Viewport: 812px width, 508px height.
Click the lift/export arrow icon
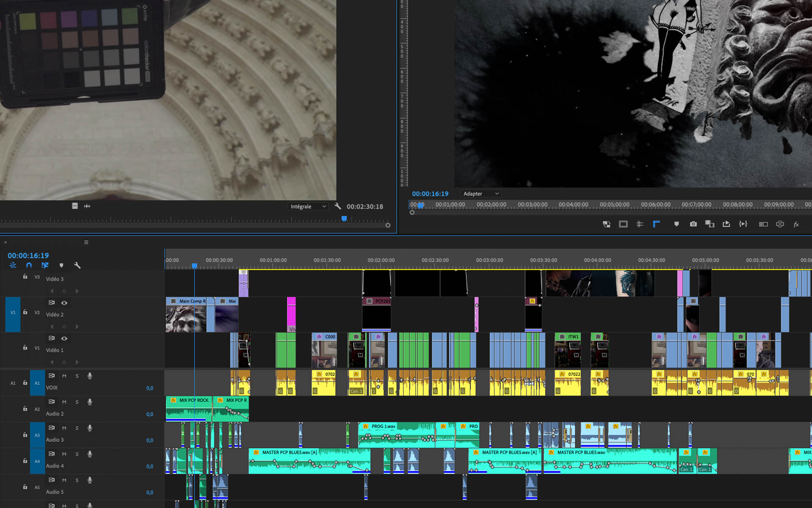coord(726,224)
